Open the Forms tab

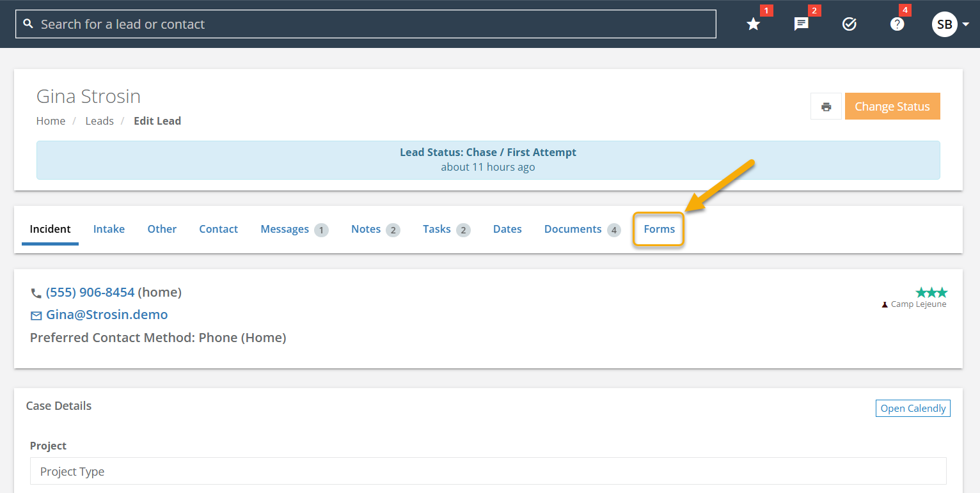659,229
